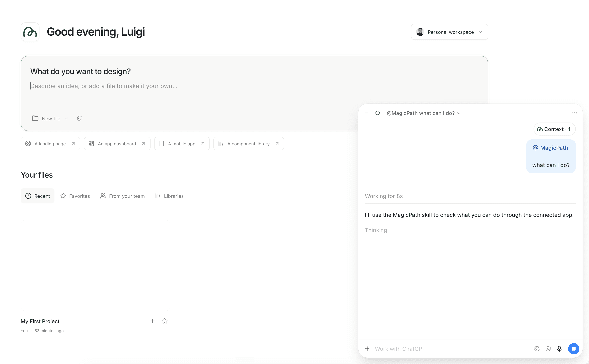
Task: Open the My First Project thumbnail
Action: (95, 265)
